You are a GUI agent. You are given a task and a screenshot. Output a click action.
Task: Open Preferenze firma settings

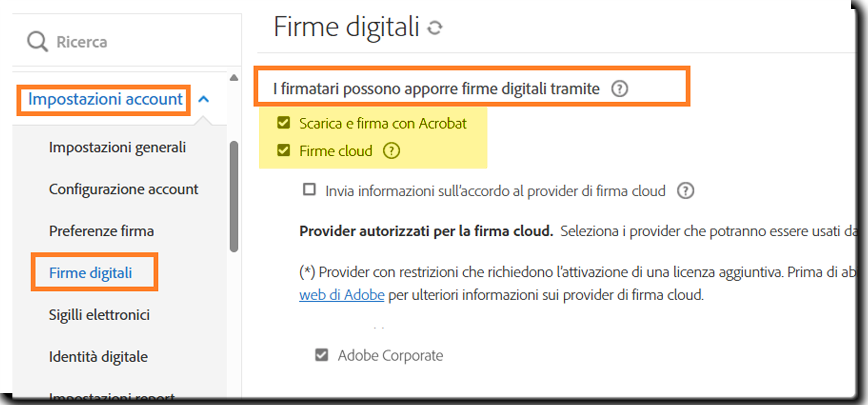click(x=101, y=231)
